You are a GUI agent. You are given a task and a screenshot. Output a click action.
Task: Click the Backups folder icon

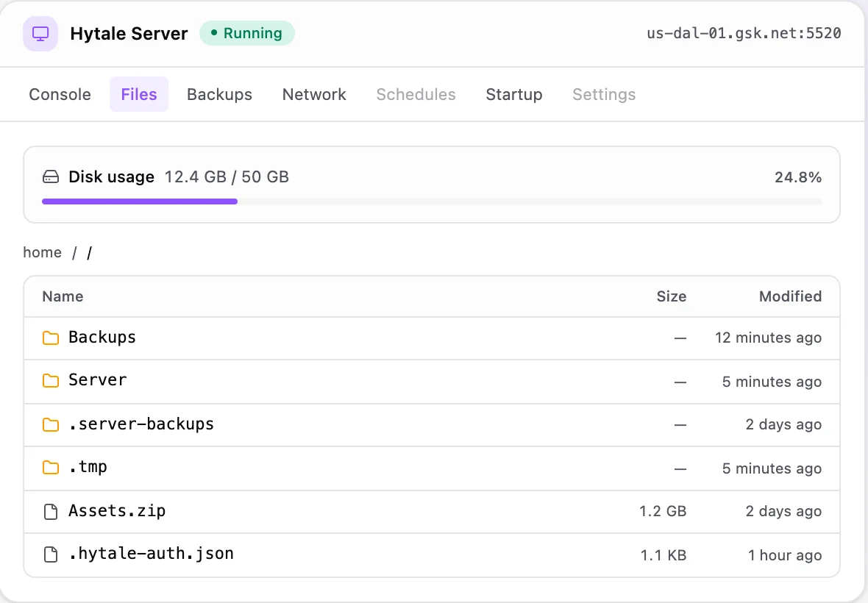(x=50, y=338)
